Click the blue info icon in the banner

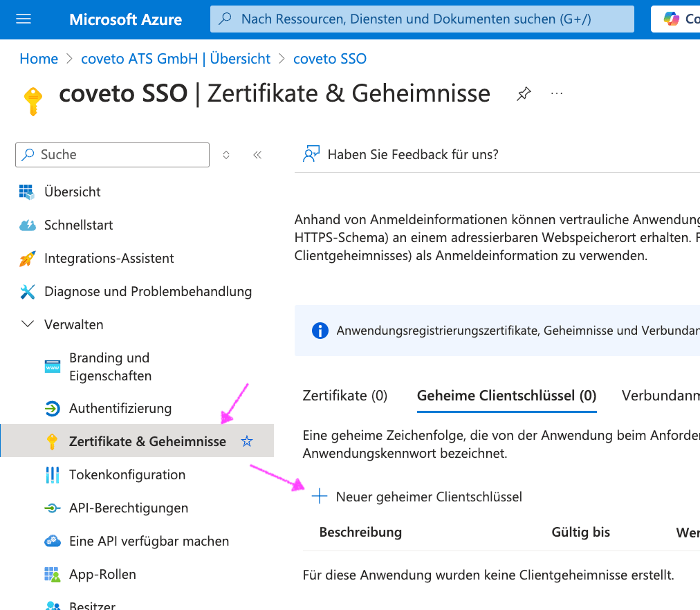(x=320, y=331)
